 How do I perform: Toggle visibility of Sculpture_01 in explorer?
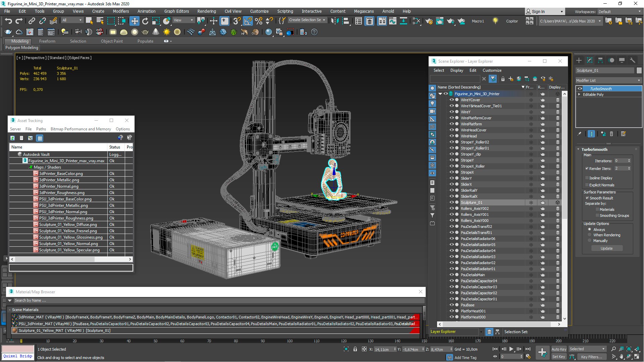point(451,202)
